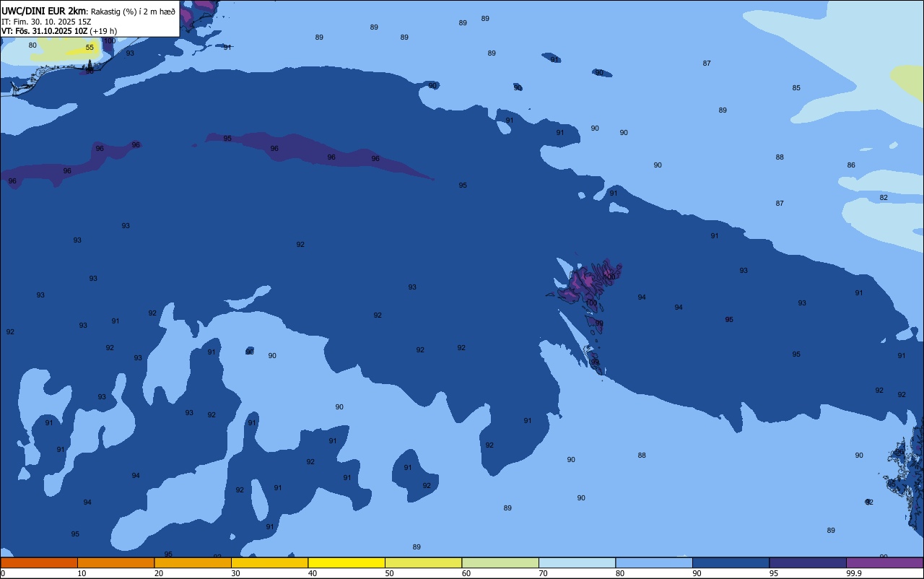Click the map title 'UWC/DINI EUR 2km'
This screenshot has height=579, width=924.
click(x=44, y=10)
